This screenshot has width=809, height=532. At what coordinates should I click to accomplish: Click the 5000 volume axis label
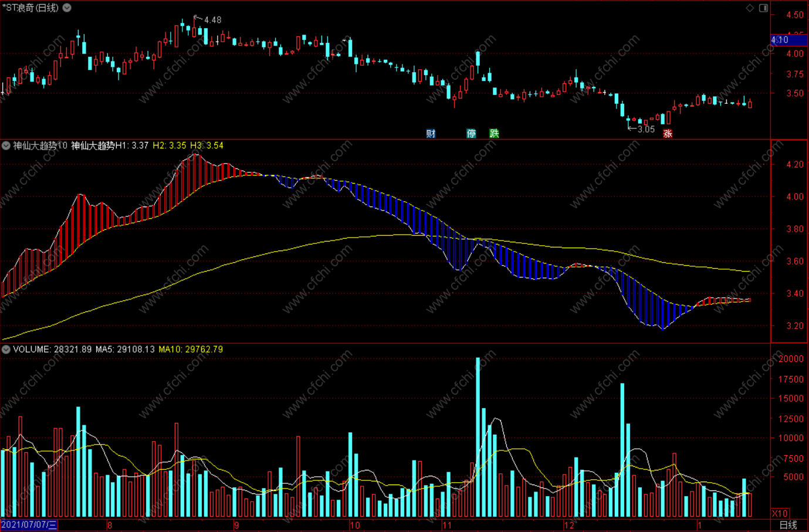point(793,477)
